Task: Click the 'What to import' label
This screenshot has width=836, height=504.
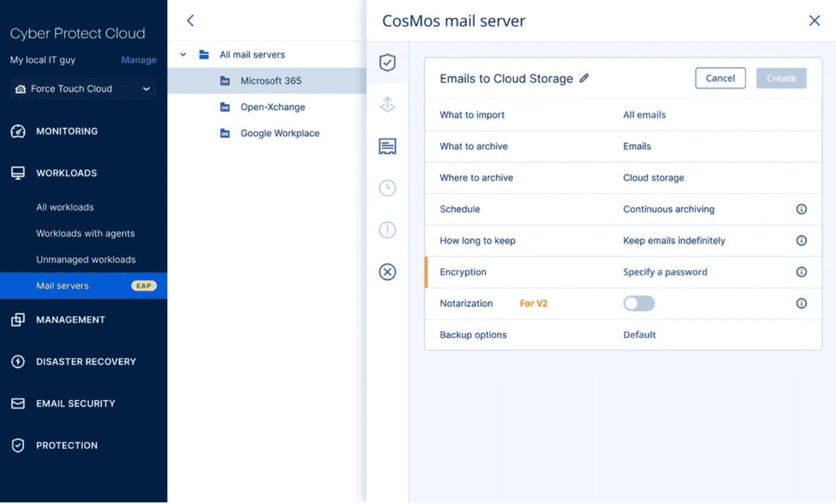Action: [472, 115]
